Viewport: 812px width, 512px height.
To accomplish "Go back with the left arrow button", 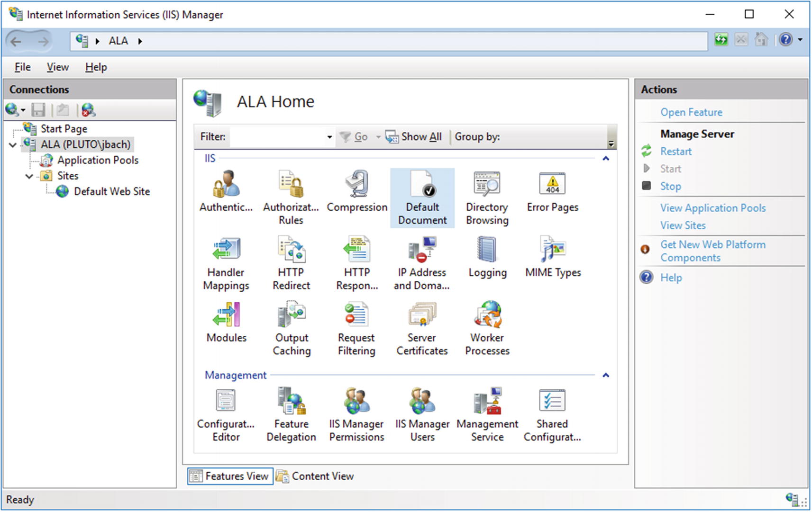I will 16,42.
